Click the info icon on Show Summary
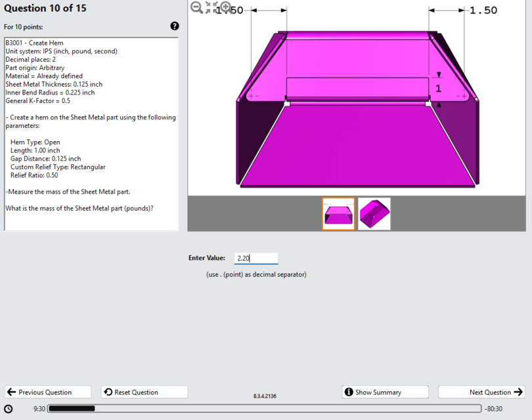Screen dimensions: 532x420 coord(349,392)
